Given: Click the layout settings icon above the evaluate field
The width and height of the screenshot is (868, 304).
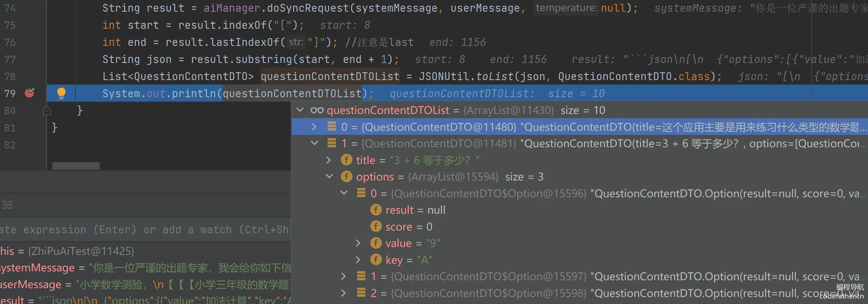Looking at the screenshot, I should (7, 205).
